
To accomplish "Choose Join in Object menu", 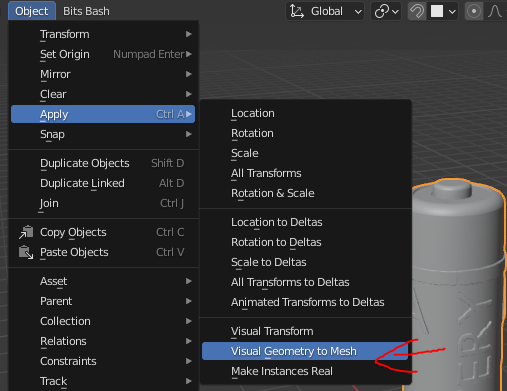I will click(103, 203).
